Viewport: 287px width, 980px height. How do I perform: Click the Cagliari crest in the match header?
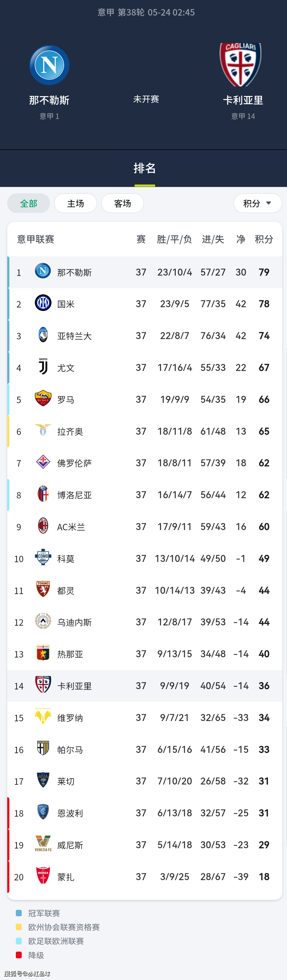(x=241, y=64)
